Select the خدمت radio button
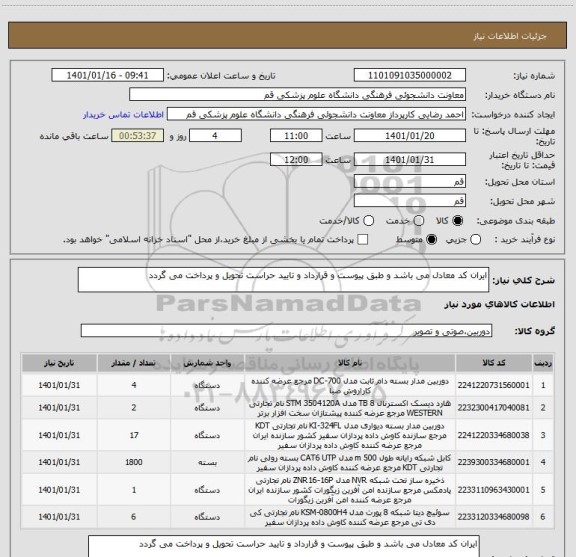This screenshot has height=557, width=576. [x=419, y=221]
